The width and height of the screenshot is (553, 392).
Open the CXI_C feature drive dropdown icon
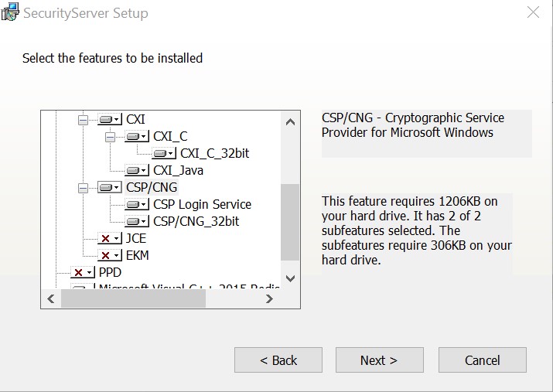tap(137, 136)
